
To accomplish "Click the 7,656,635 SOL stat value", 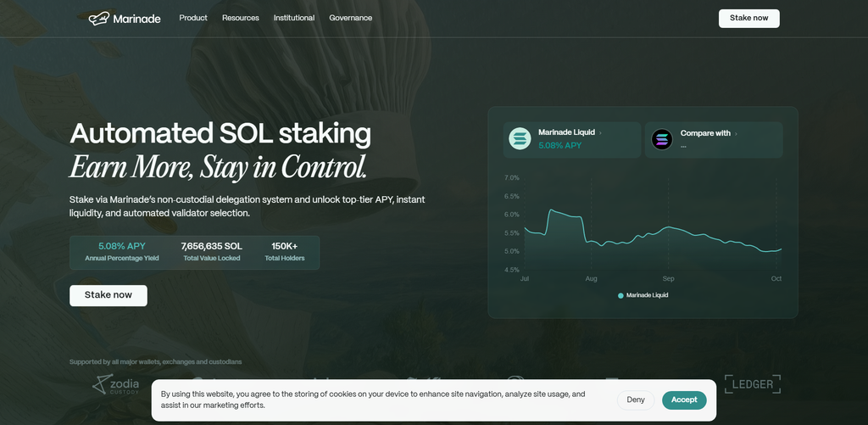I will tap(211, 246).
